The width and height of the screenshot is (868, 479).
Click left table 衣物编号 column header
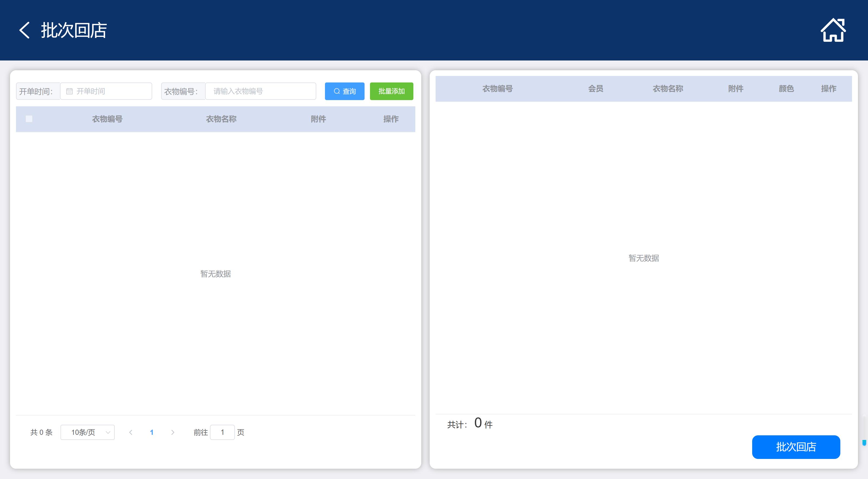tap(107, 119)
